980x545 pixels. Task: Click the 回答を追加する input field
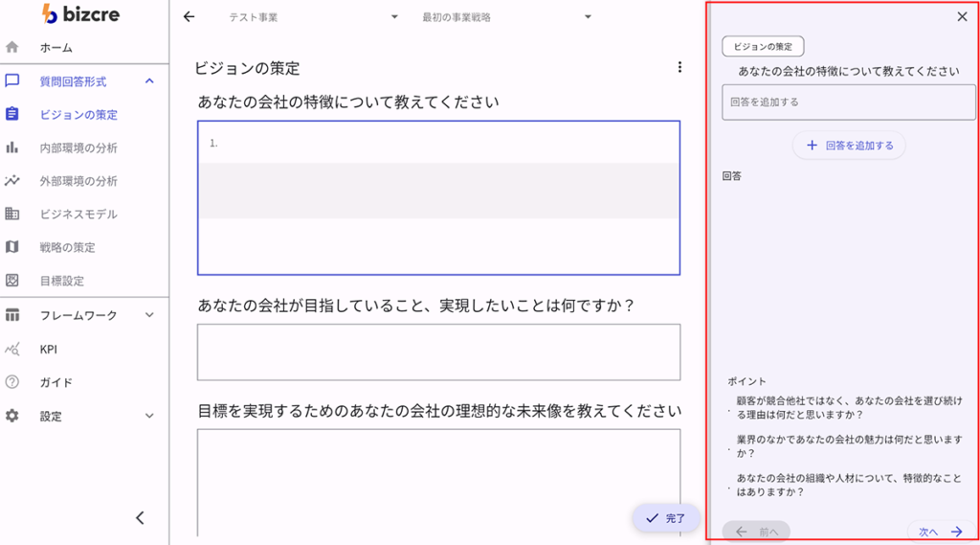(x=848, y=102)
